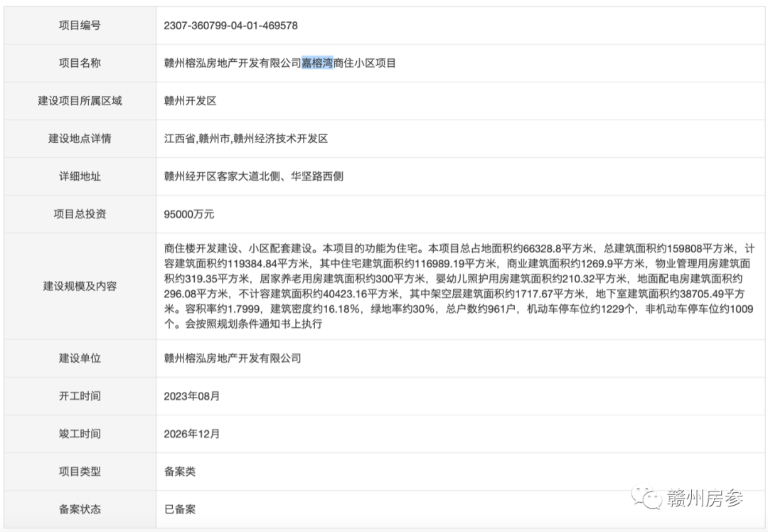This screenshot has height=532, width=768.
Task: Click the 建设单位 label
Action: click(x=80, y=358)
